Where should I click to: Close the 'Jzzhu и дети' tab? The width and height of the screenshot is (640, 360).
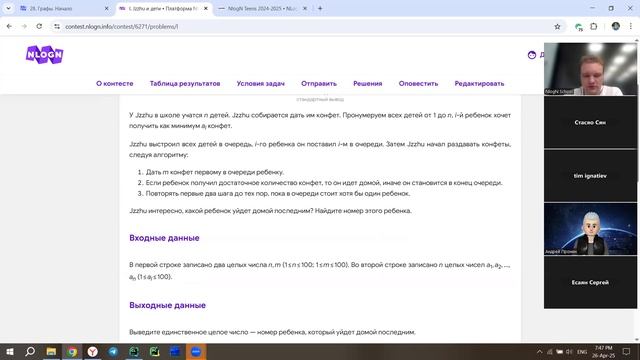tap(206, 8)
